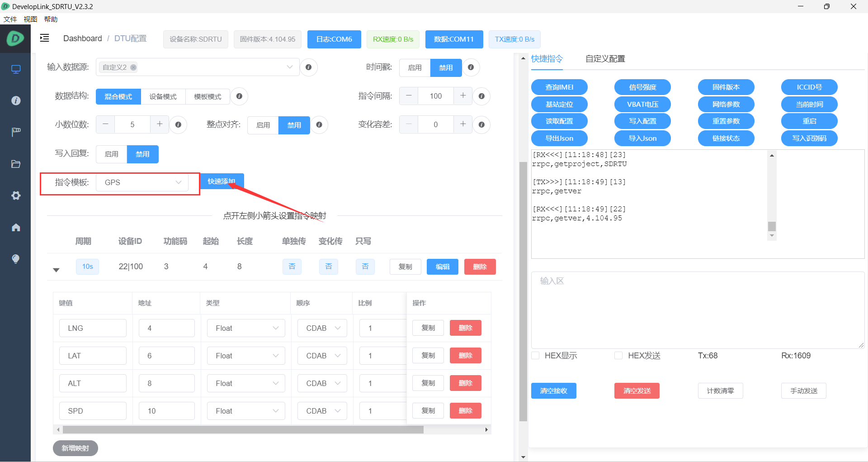Open the 帮助 menu
The height and width of the screenshot is (462, 868).
pos(51,19)
